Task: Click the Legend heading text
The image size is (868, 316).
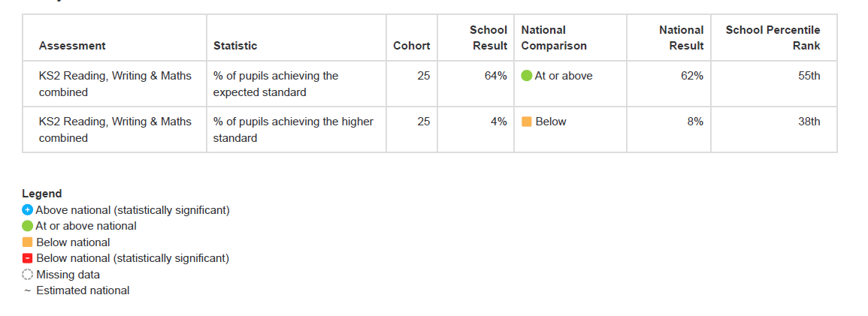Action: (42, 194)
